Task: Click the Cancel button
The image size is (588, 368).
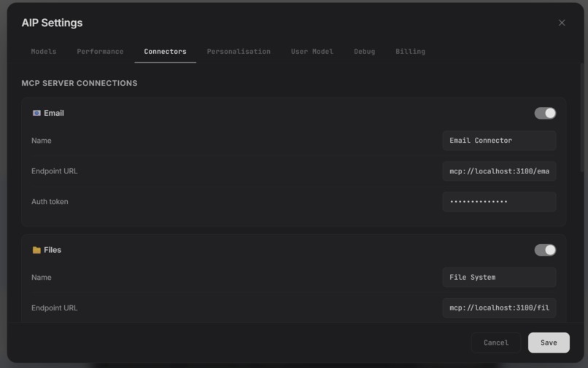Action: (x=496, y=342)
